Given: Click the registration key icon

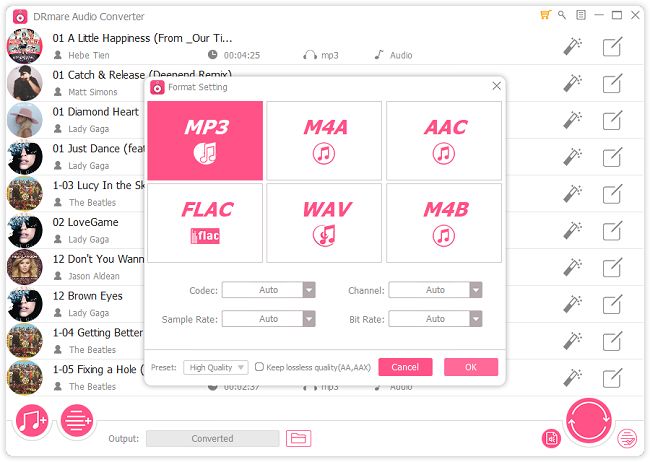Looking at the screenshot, I should point(562,15).
